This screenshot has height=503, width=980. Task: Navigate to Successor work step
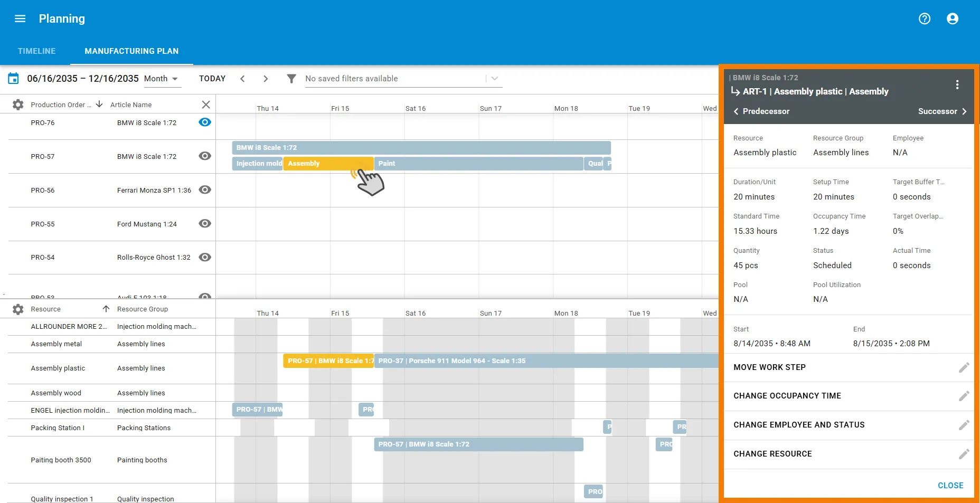(943, 111)
